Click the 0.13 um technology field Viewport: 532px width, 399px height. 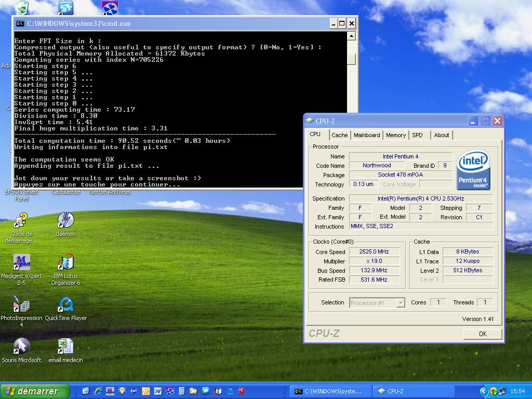pos(363,184)
